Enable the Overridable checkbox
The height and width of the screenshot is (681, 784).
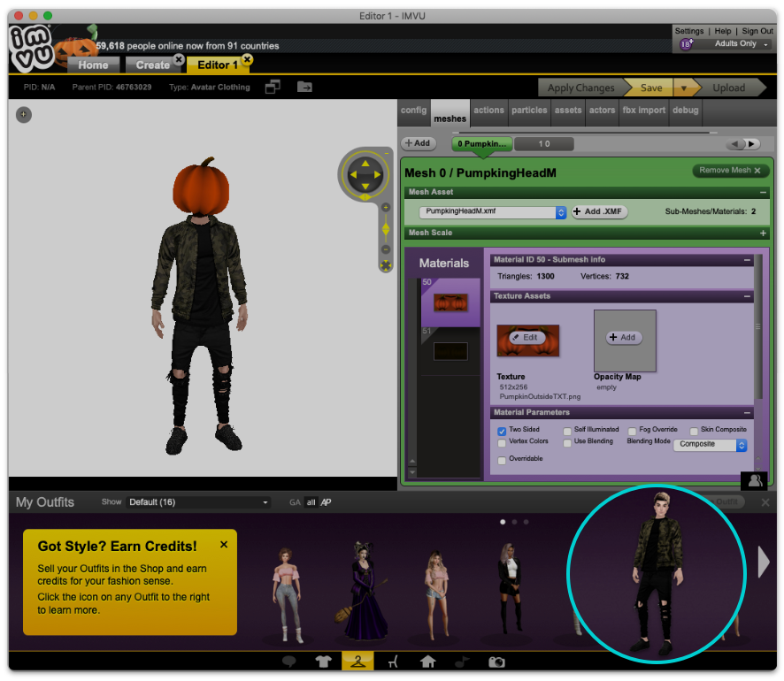click(502, 461)
